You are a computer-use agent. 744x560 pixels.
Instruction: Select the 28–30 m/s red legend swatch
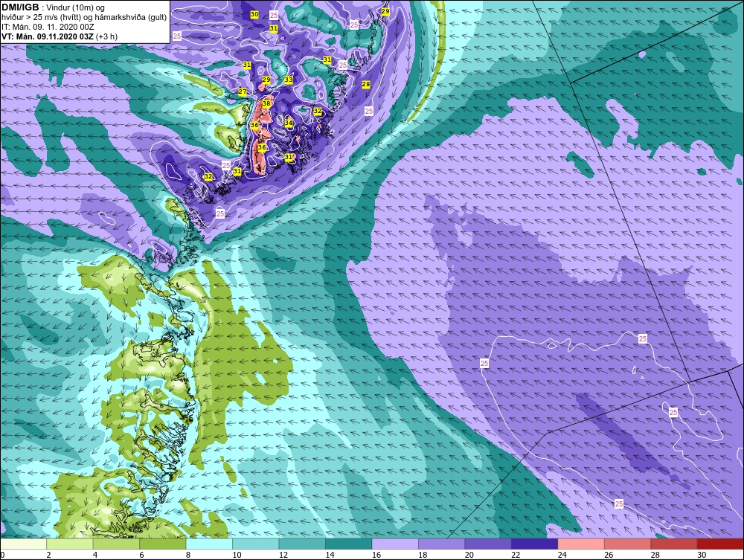pyautogui.click(x=674, y=544)
